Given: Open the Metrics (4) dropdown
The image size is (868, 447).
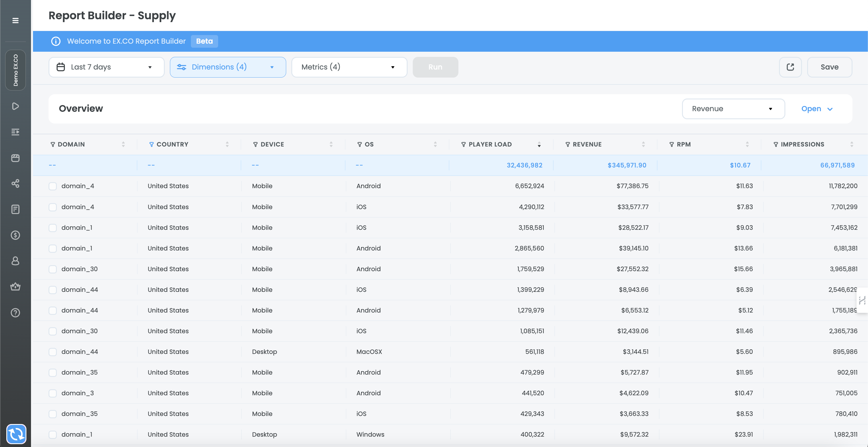Looking at the screenshot, I should click(349, 67).
